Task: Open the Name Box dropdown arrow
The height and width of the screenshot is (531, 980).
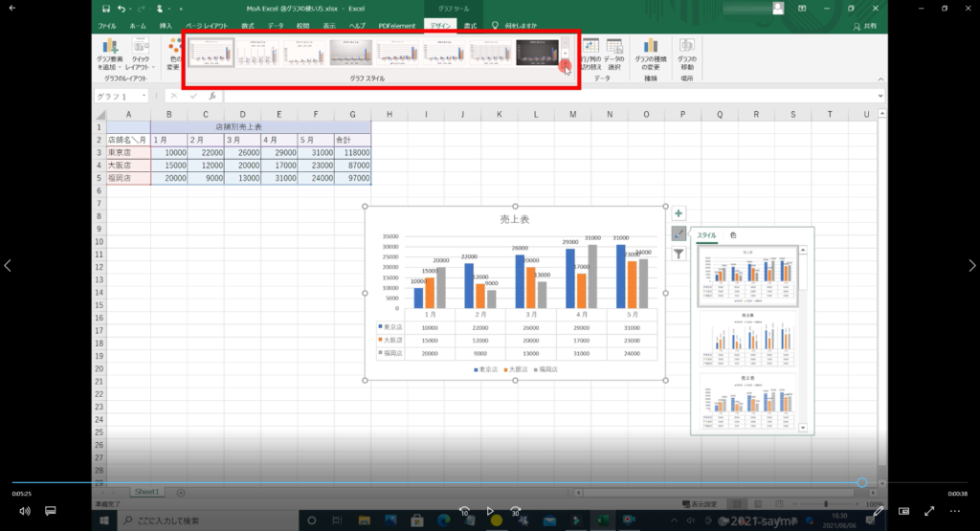Action: [x=144, y=97]
